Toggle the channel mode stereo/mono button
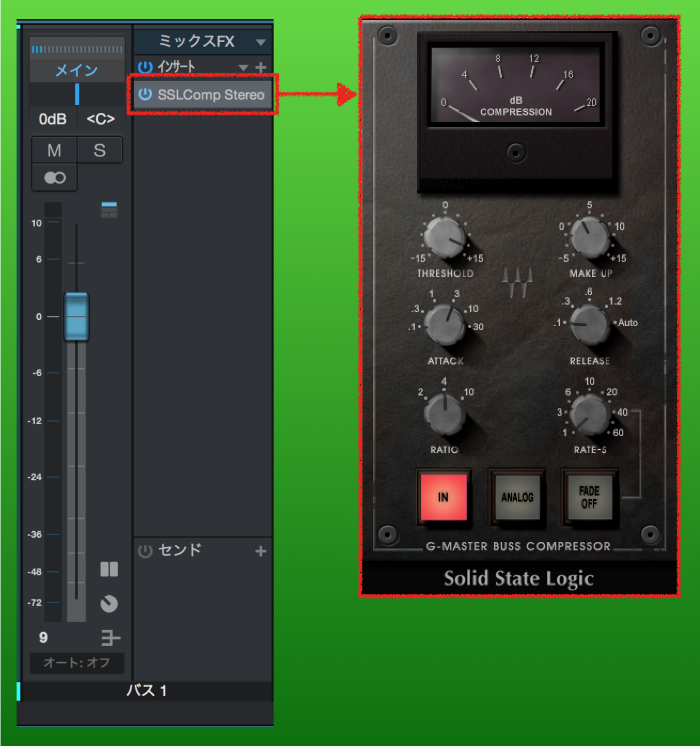The image size is (700, 747). coord(55,177)
